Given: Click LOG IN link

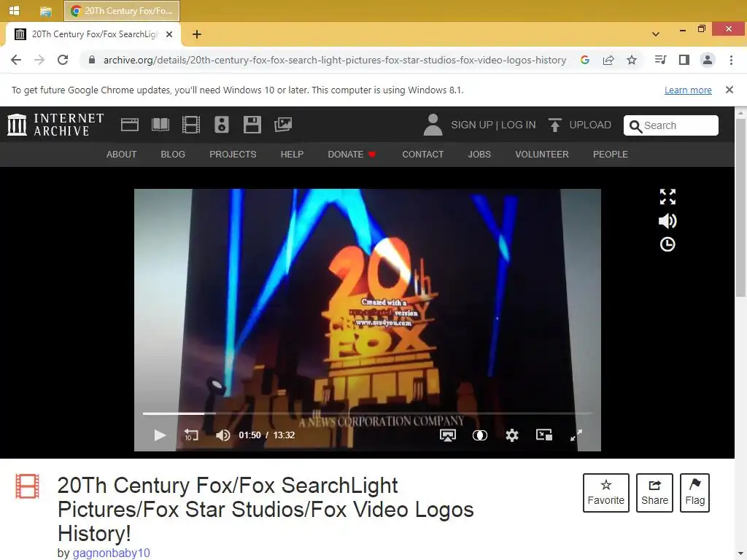Looking at the screenshot, I should click(519, 125).
